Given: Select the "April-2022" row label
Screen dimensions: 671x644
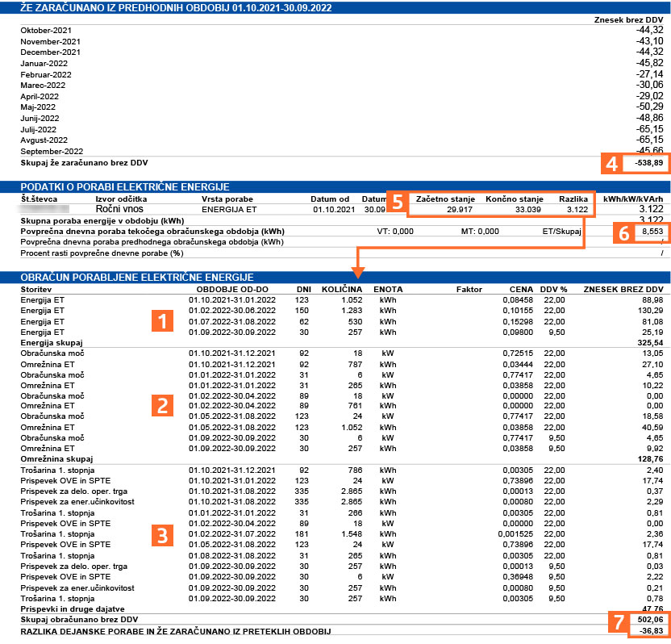Looking at the screenshot, I should click(40, 96).
